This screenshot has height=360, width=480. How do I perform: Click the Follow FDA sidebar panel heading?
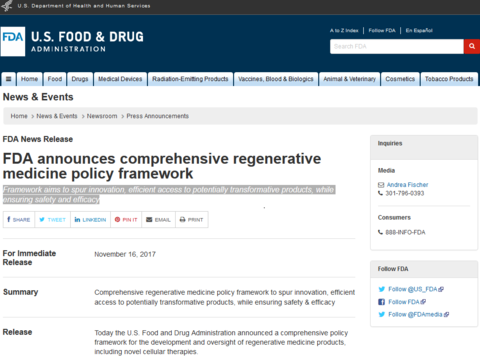[393, 269]
